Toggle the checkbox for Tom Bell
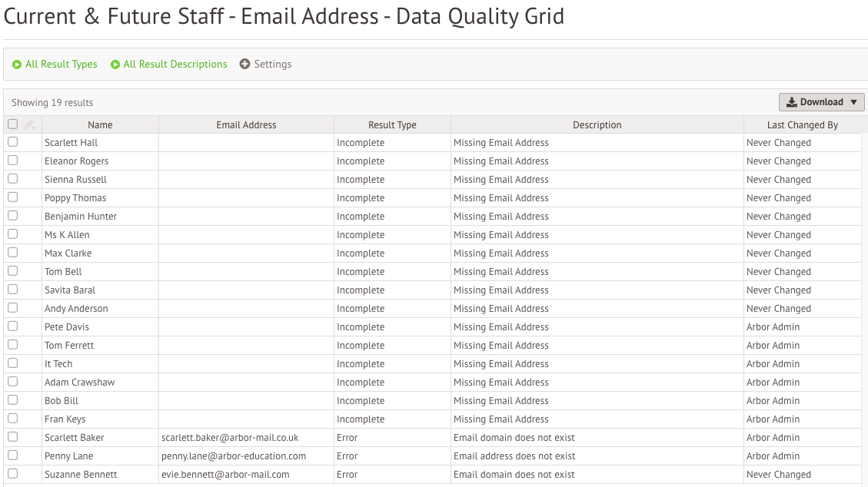The height and width of the screenshot is (487, 868). click(13, 271)
